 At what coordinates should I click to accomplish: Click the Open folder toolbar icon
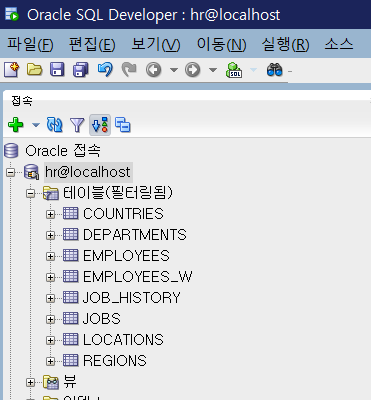tap(34, 70)
